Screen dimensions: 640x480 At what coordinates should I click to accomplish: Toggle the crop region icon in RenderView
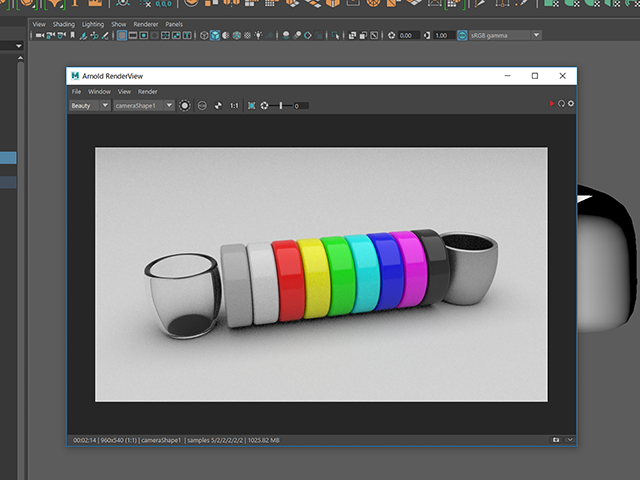pos(251,106)
